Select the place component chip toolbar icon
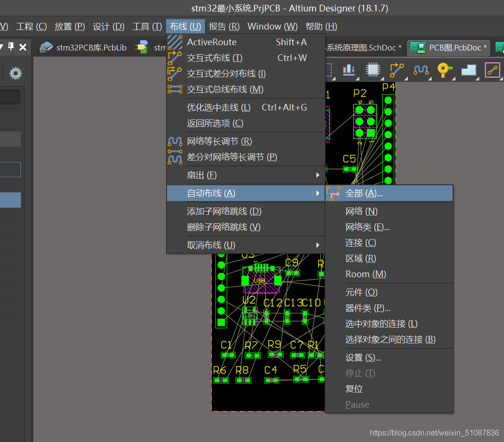This screenshot has width=504, height=442. click(x=373, y=70)
